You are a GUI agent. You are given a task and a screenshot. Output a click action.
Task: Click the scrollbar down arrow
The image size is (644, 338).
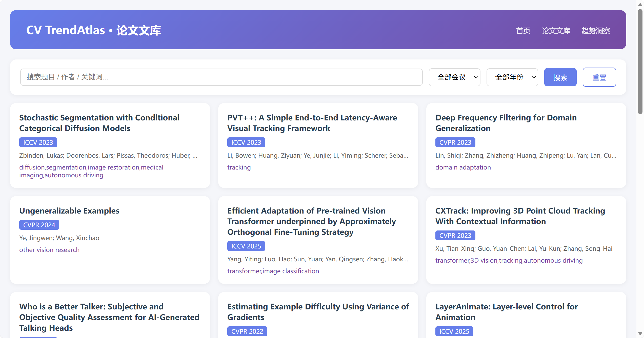[x=640, y=334]
